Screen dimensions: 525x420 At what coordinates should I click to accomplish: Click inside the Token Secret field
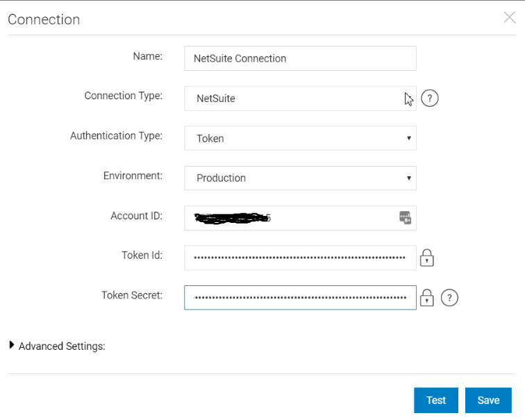[300, 298]
